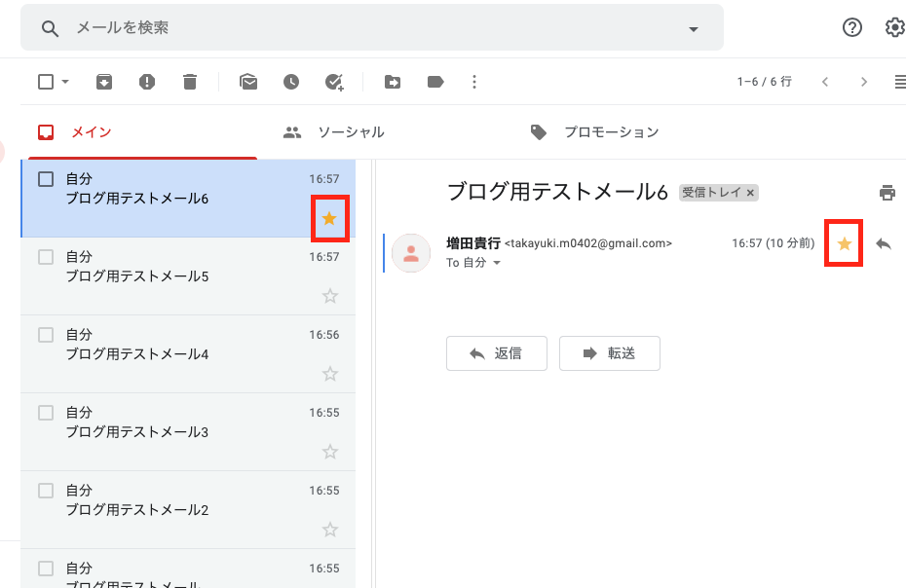The image size is (906, 588).
Task: Snooze the mail with the clock icon
Action: pos(291,82)
